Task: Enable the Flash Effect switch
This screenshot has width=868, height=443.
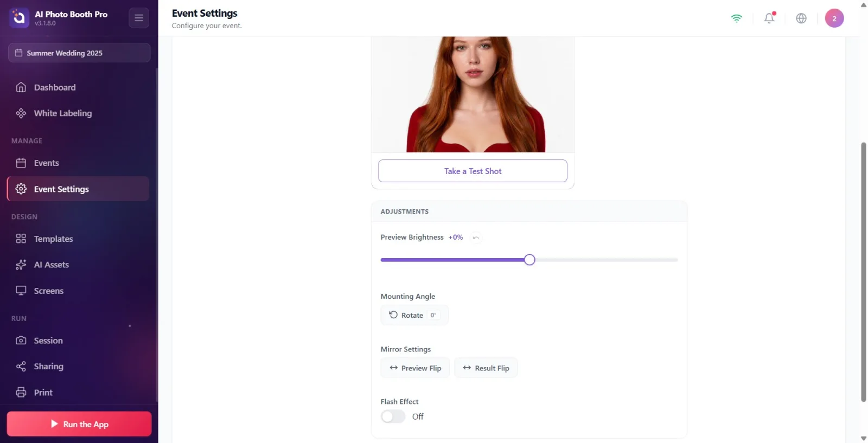Action: coord(393,416)
